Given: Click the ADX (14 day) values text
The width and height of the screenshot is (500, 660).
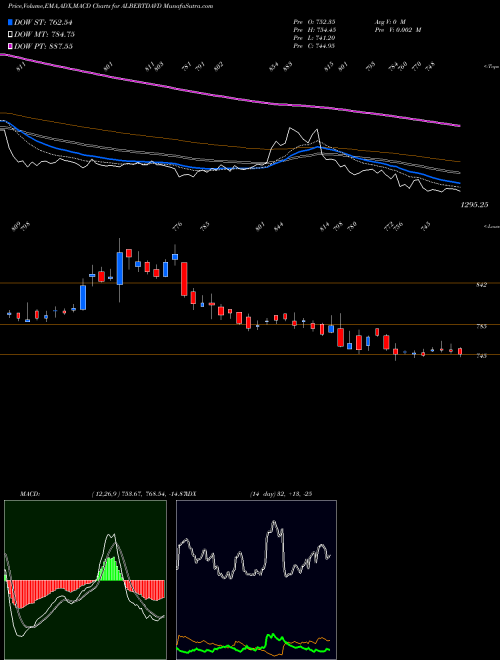Looking at the screenshot, I should tap(280, 494).
